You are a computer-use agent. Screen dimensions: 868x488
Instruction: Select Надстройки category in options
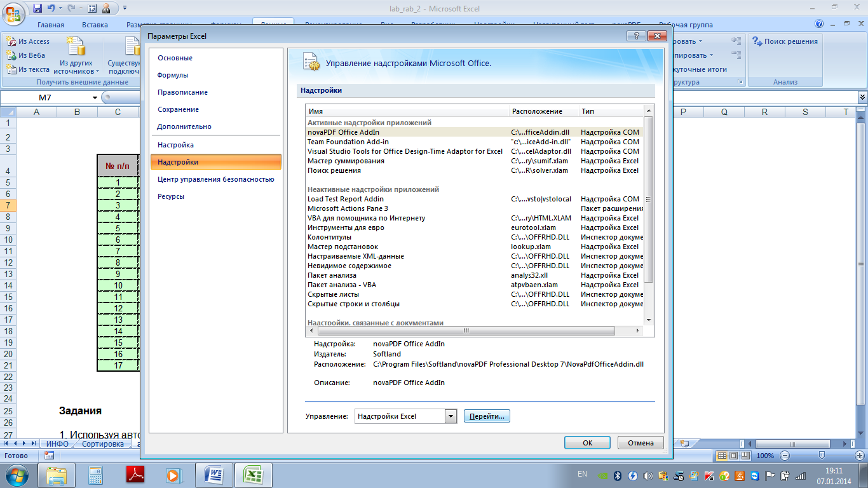click(x=215, y=162)
